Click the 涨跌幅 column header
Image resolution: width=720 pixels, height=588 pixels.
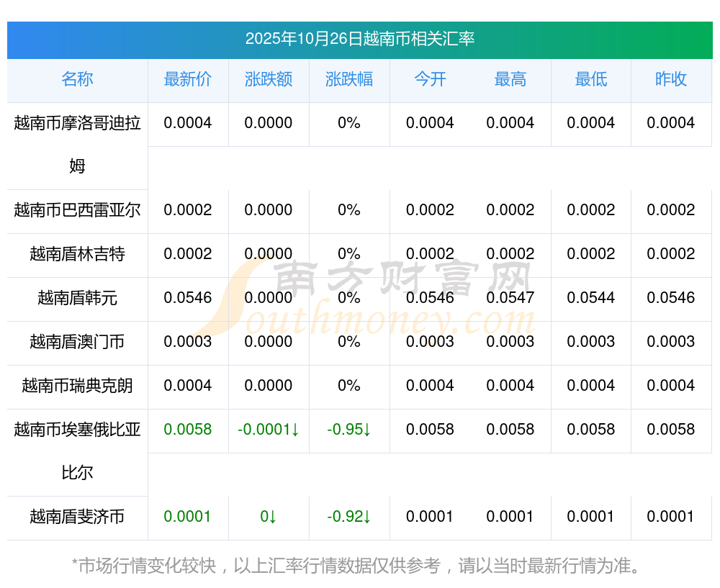pyautogui.click(x=349, y=80)
